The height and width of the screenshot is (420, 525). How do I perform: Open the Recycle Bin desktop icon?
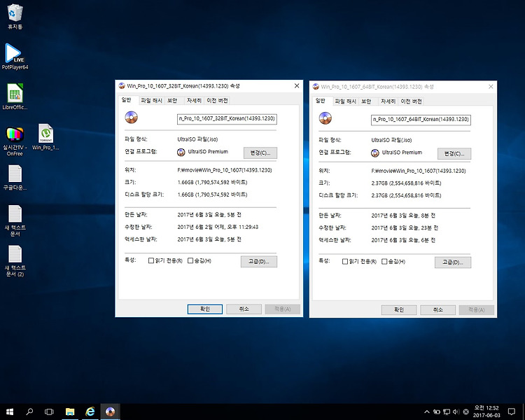point(15,16)
